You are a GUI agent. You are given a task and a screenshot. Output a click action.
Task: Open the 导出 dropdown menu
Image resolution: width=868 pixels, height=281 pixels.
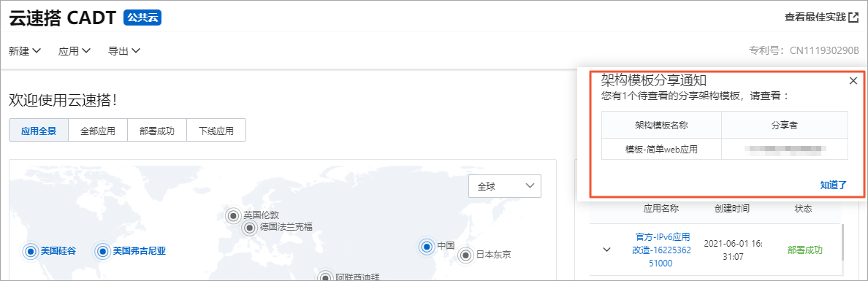[124, 51]
